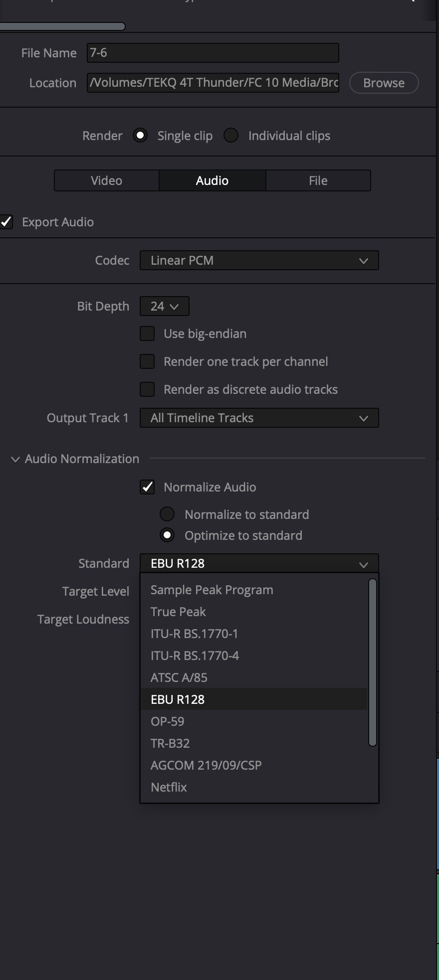Open the Output Track 1 dropdown
439x980 pixels.
[259, 418]
